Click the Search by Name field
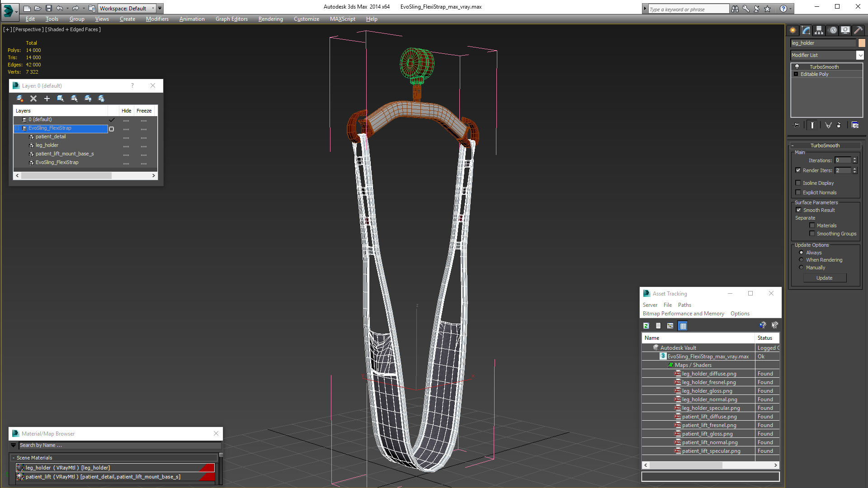The image size is (868, 488). (x=120, y=446)
